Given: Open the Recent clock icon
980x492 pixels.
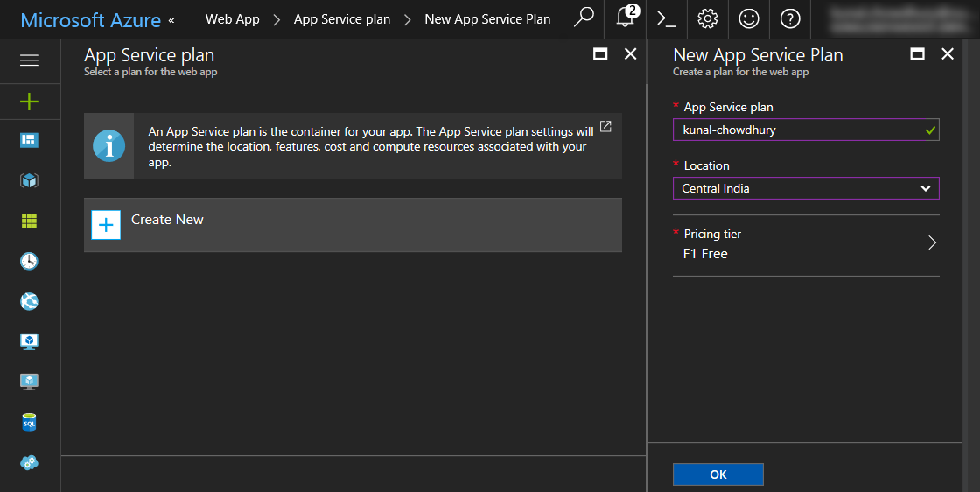Looking at the screenshot, I should (30, 261).
